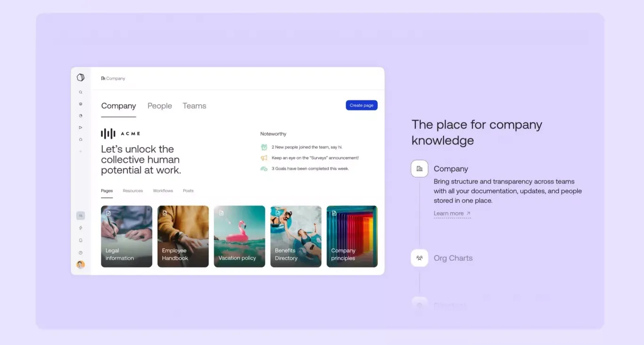Click the highlighted Company icon in lower sidebar
The width and height of the screenshot is (644, 345).
pyautogui.click(x=81, y=216)
